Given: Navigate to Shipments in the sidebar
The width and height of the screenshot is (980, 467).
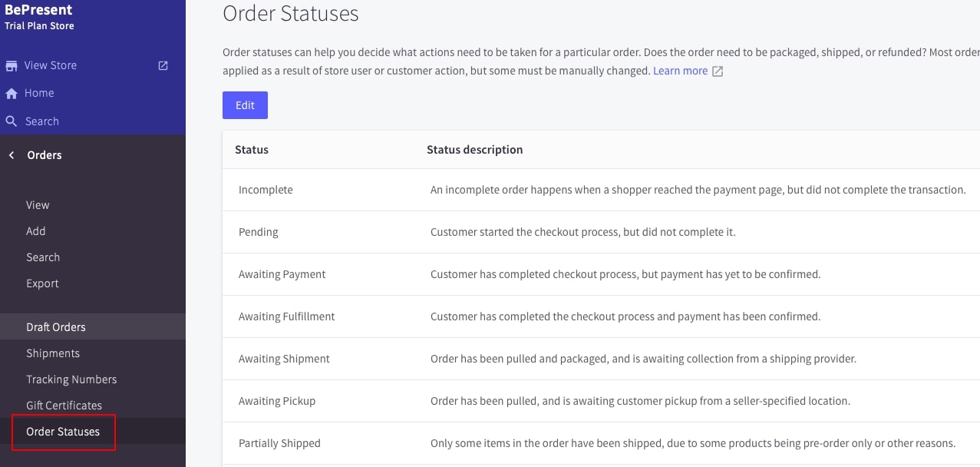Looking at the screenshot, I should 53,353.
